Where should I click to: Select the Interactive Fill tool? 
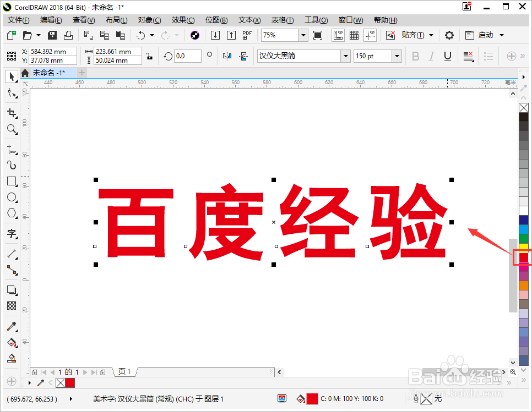12,342
